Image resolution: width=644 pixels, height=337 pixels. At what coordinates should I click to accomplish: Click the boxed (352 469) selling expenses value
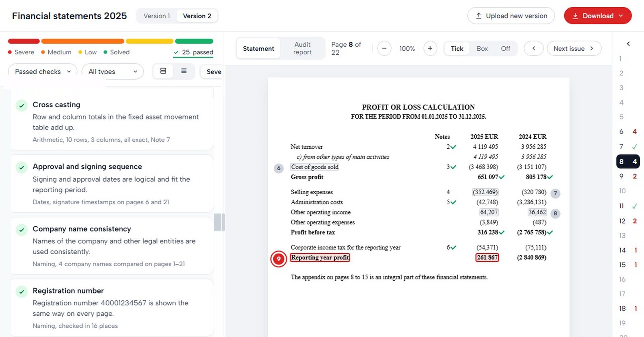485,192
